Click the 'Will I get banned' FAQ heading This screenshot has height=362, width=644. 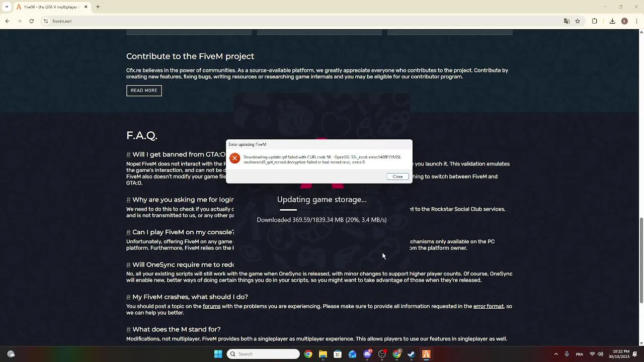tap(179, 154)
